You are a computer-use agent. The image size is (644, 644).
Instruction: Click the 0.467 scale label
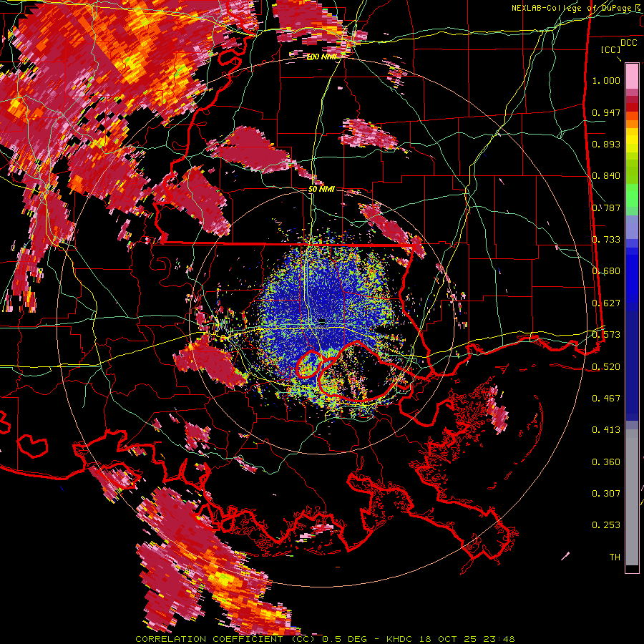606,398
